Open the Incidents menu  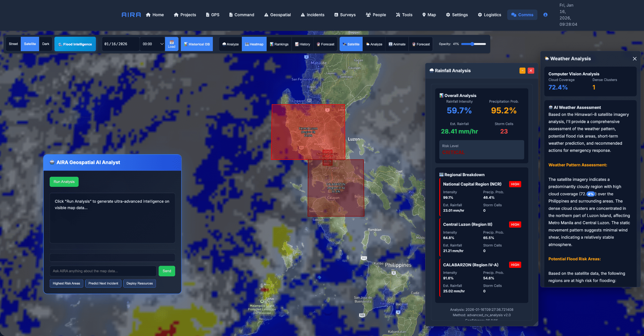tap(312, 15)
